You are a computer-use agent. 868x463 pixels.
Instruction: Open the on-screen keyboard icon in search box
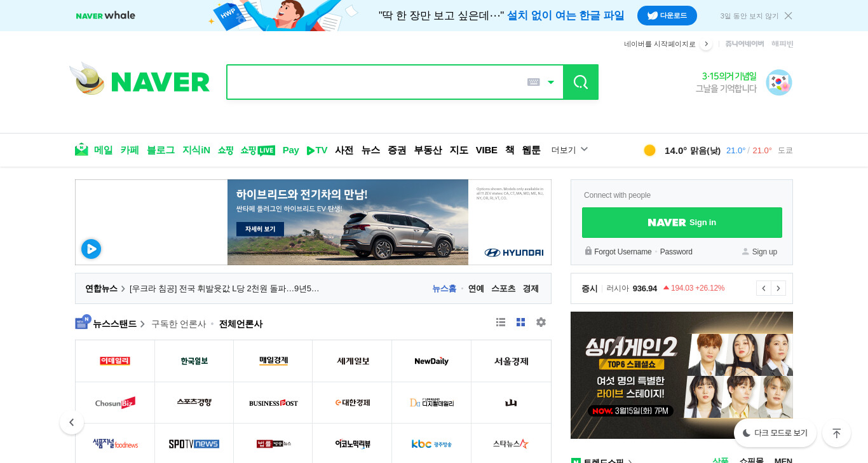point(534,82)
